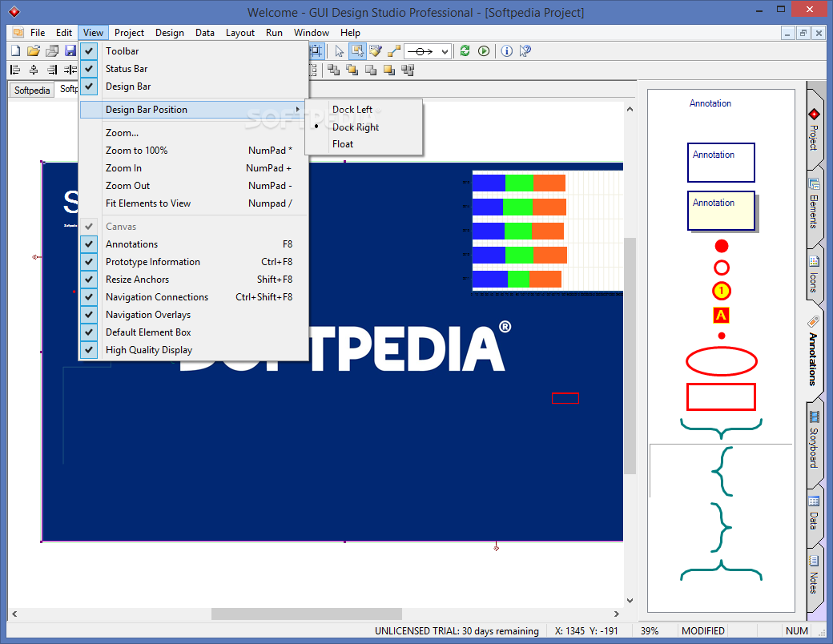This screenshot has height=644, width=833.
Task: Open the File menu
Action: (37, 32)
